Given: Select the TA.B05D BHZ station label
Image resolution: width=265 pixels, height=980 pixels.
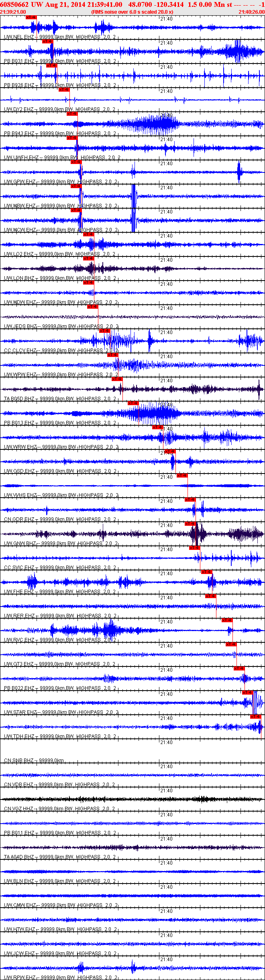Looking at the screenshot, I should 19,399.
